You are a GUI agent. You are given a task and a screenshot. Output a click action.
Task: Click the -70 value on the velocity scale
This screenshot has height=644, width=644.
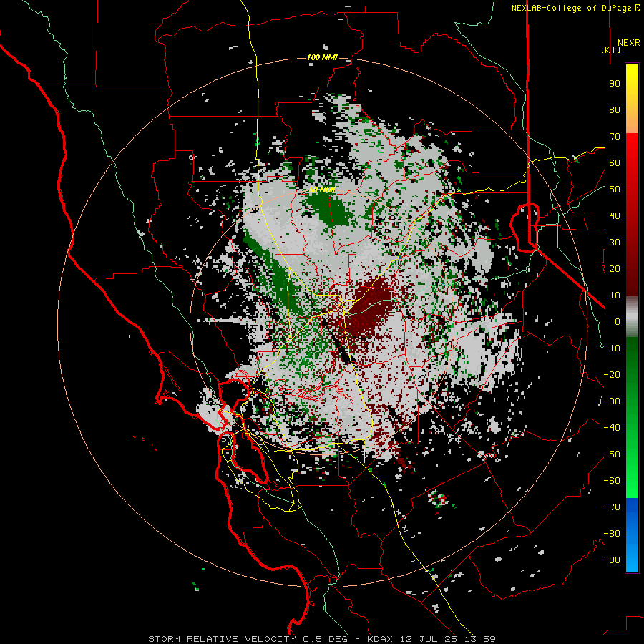[x=612, y=507]
